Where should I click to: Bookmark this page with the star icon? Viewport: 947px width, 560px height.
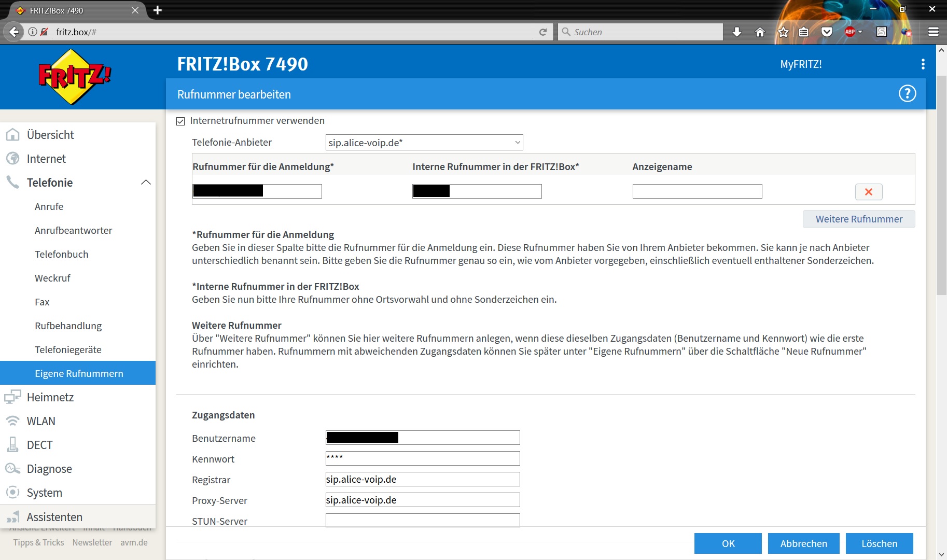pos(783,32)
